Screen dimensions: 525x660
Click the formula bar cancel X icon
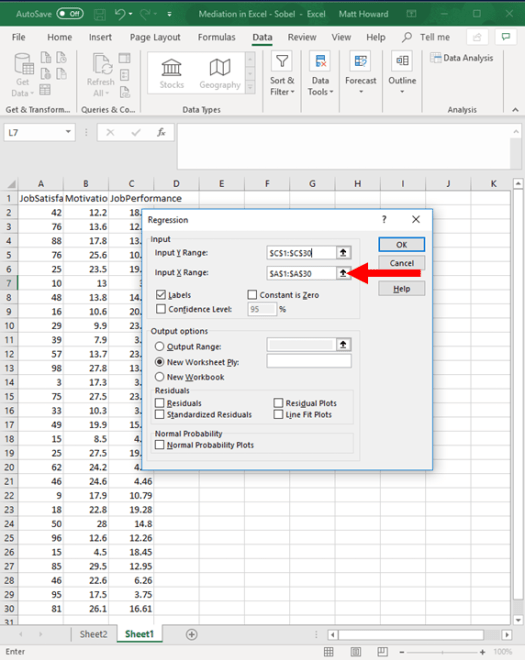tap(110, 133)
